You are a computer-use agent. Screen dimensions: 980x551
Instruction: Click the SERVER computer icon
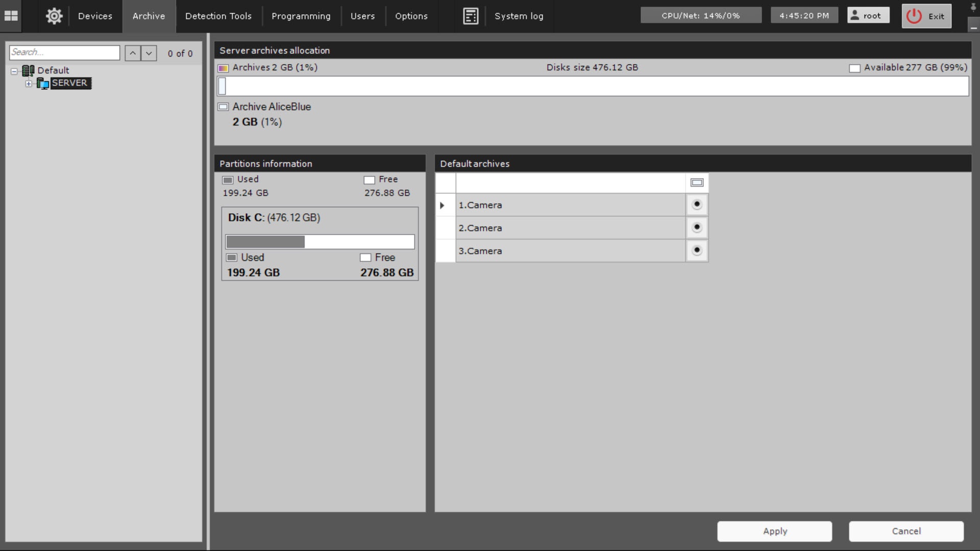pyautogui.click(x=43, y=84)
